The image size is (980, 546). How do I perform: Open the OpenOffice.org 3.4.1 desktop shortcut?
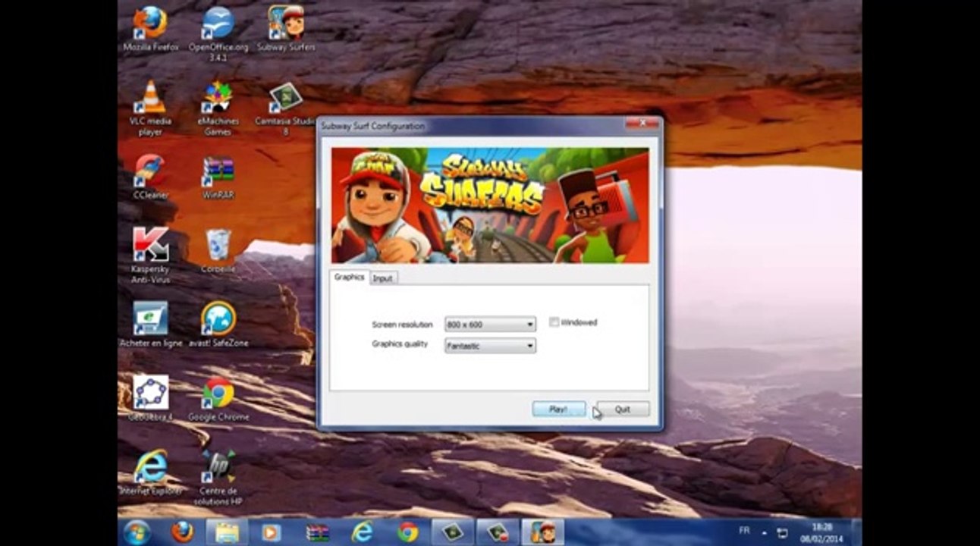(218, 33)
